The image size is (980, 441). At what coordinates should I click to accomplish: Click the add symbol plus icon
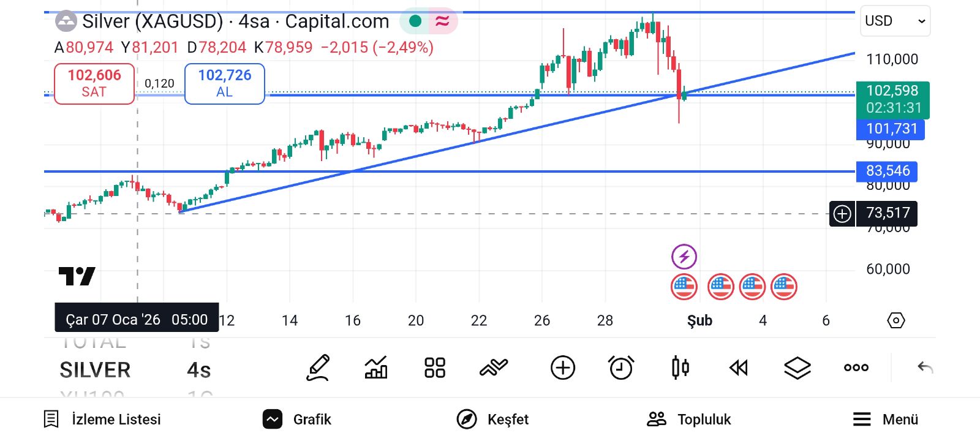(x=562, y=368)
